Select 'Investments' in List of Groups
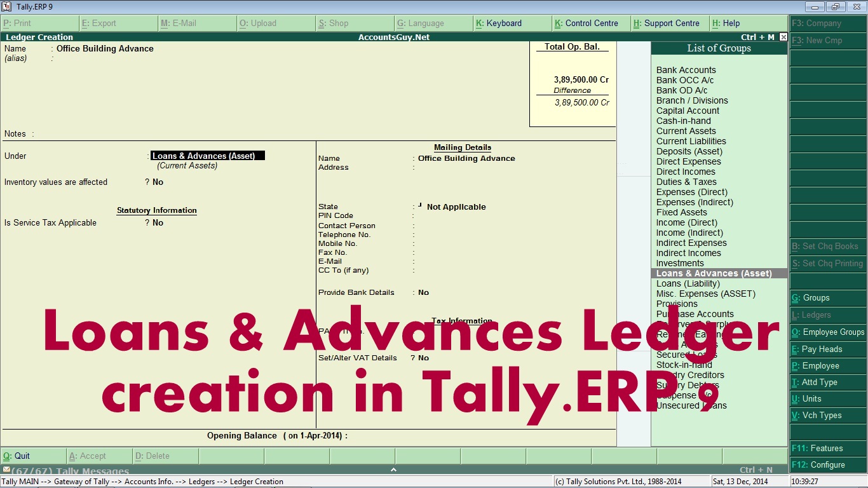The height and width of the screenshot is (488, 868). pyautogui.click(x=680, y=264)
